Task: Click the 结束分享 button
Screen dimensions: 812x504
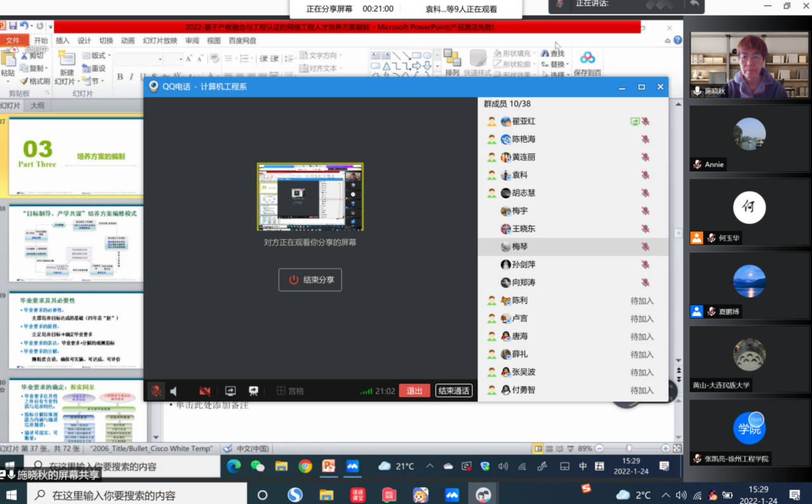Action: [x=310, y=280]
